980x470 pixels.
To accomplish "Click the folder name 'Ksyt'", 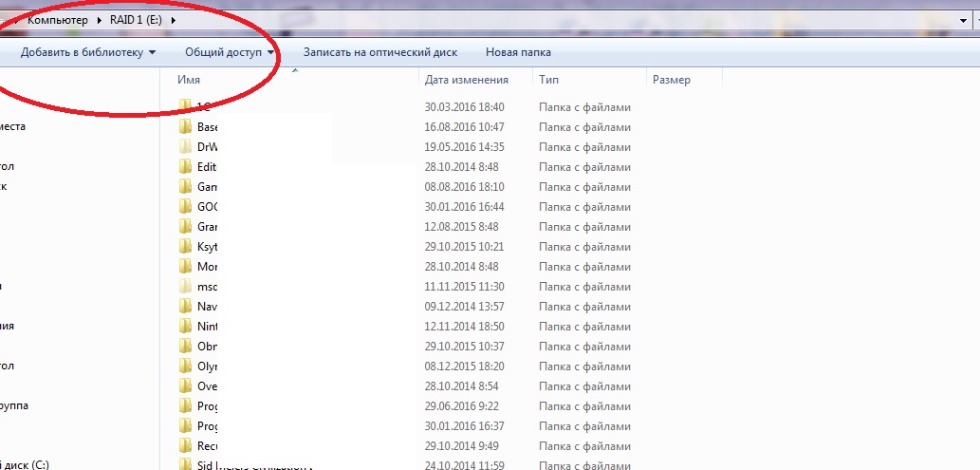I will pyautogui.click(x=208, y=247).
